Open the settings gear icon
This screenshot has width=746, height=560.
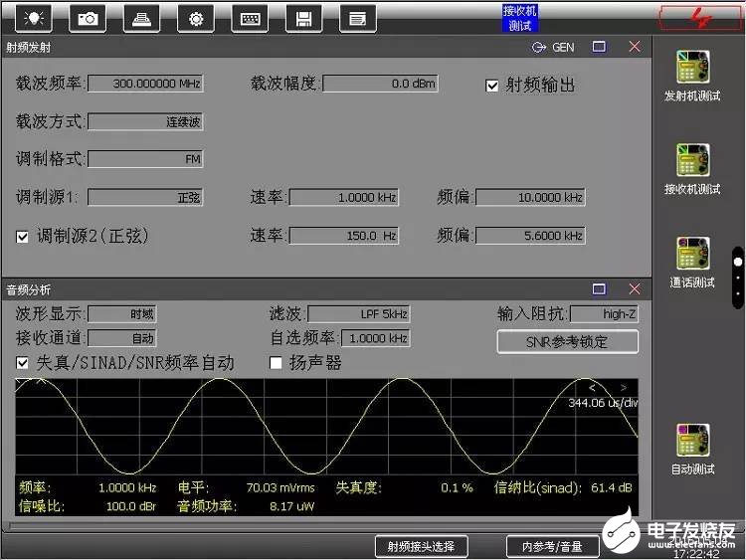click(x=196, y=19)
